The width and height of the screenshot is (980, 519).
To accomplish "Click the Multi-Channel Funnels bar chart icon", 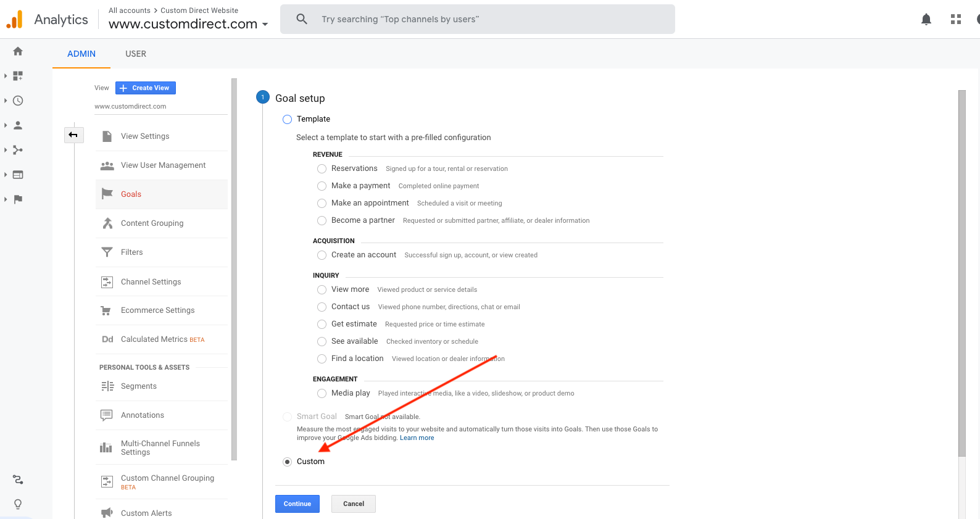I will [106, 447].
